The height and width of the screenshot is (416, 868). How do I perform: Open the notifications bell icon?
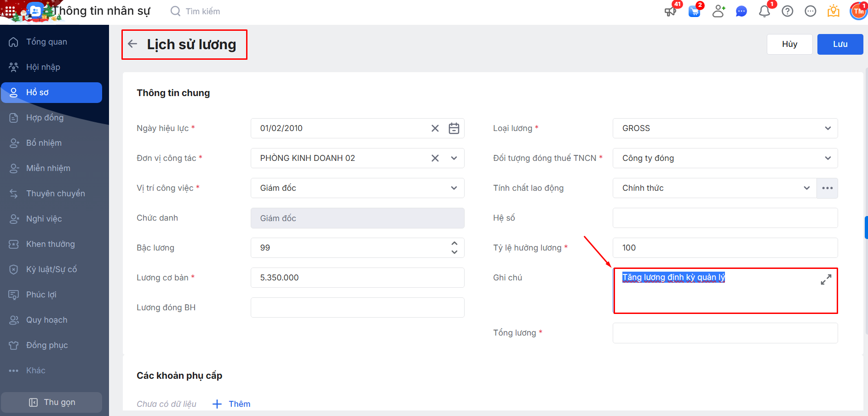(764, 11)
